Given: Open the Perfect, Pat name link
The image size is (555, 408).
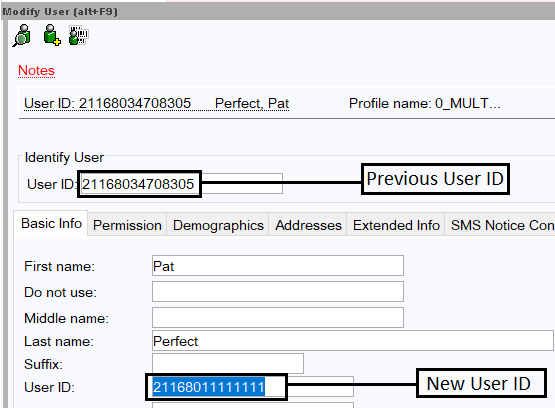Looking at the screenshot, I should pos(252,103).
